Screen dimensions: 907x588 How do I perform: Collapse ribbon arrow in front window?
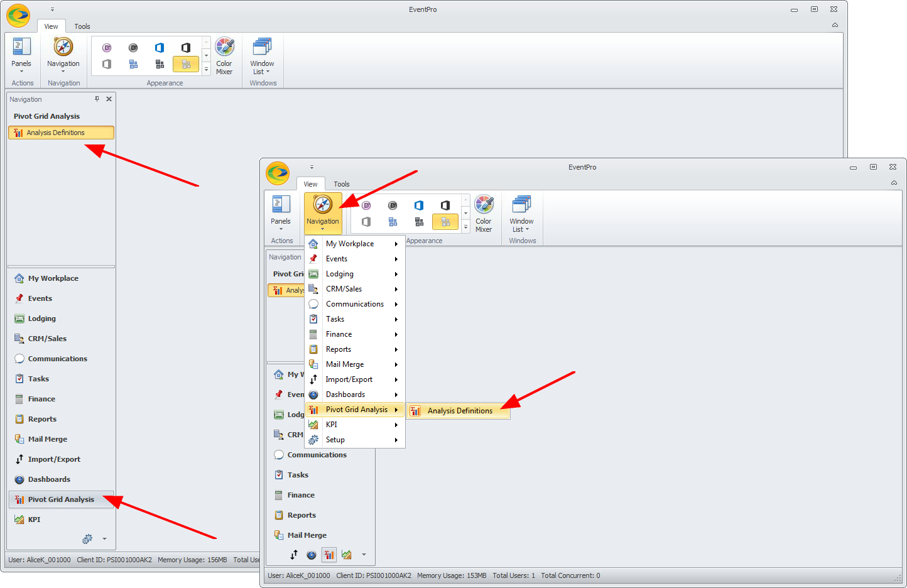(x=894, y=183)
